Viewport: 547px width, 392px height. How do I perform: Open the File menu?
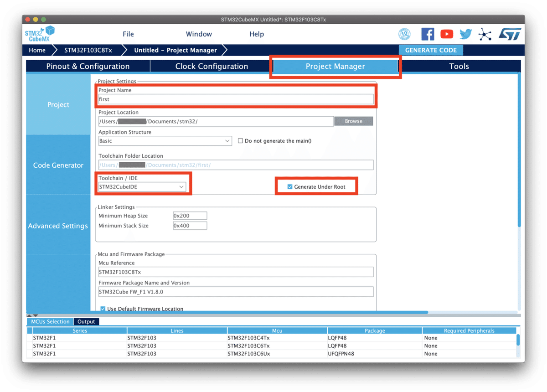pyautogui.click(x=128, y=34)
